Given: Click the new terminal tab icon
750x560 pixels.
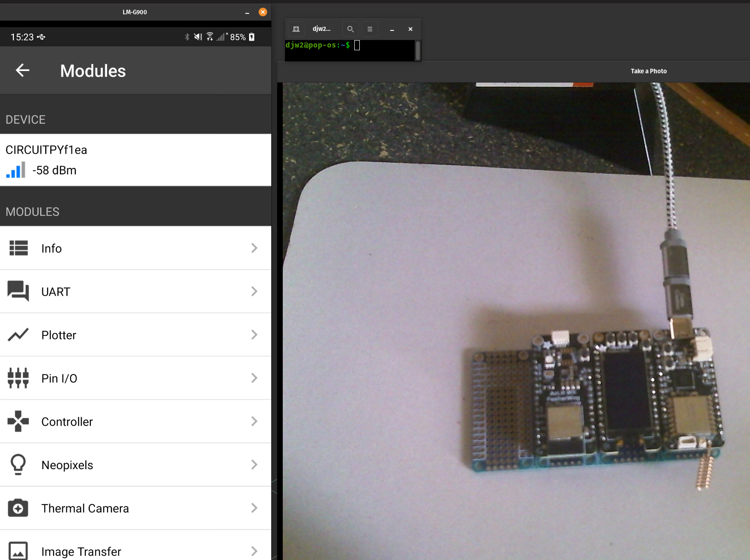Looking at the screenshot, I should point(296,29).
